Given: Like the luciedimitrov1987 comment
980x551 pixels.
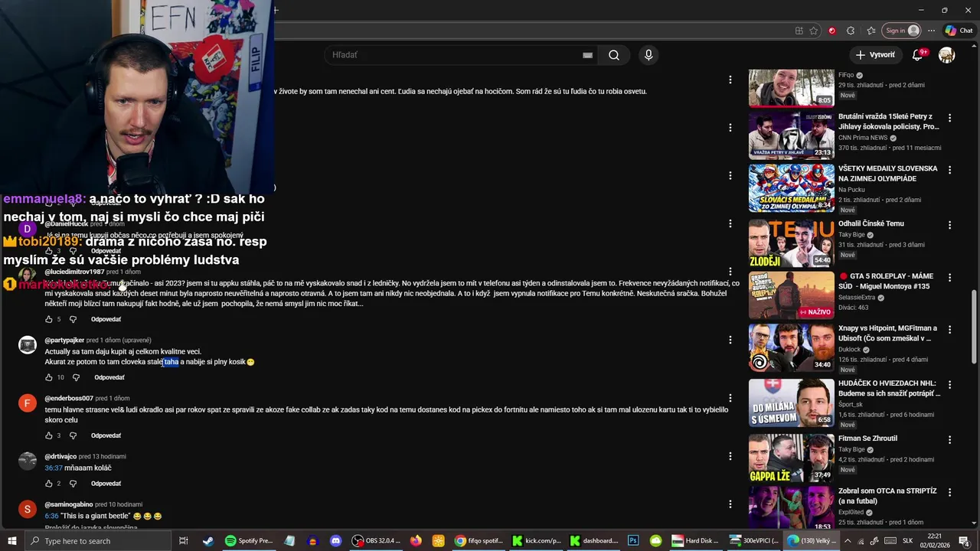Looking at the screenshot, I should (x=49, y=319).
